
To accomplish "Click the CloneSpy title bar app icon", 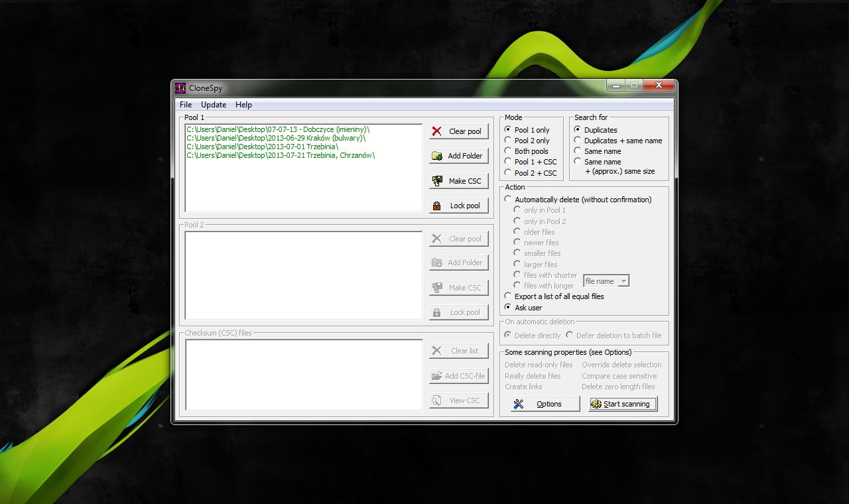I will click(x=180, y=88).
